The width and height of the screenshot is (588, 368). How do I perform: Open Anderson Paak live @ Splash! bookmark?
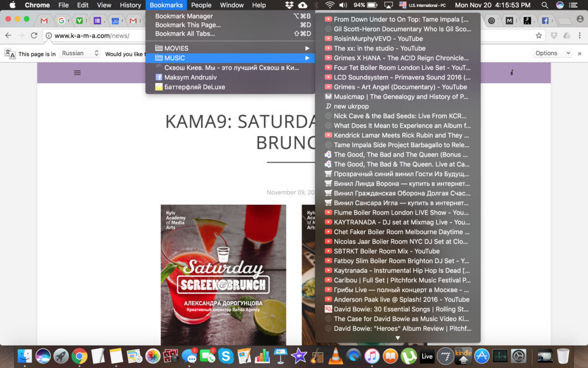(398, 299)
